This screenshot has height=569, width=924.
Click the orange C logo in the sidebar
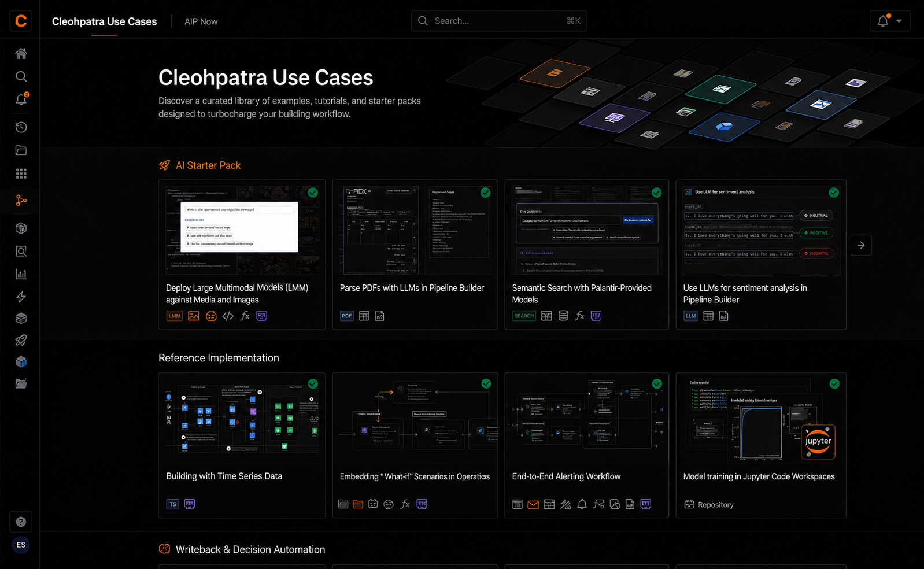(x=21, y=21)
